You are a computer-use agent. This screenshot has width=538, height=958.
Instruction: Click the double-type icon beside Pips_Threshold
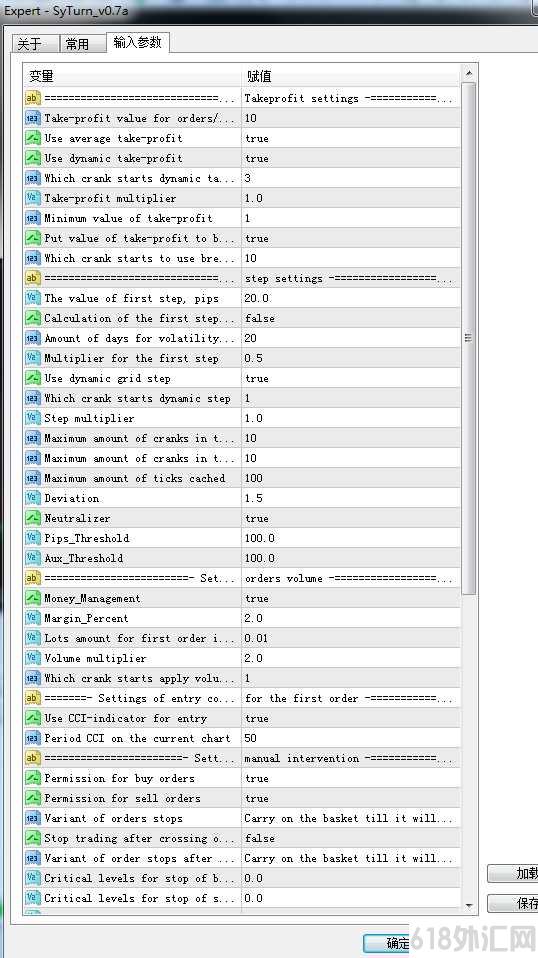click(x=32, y=538)
